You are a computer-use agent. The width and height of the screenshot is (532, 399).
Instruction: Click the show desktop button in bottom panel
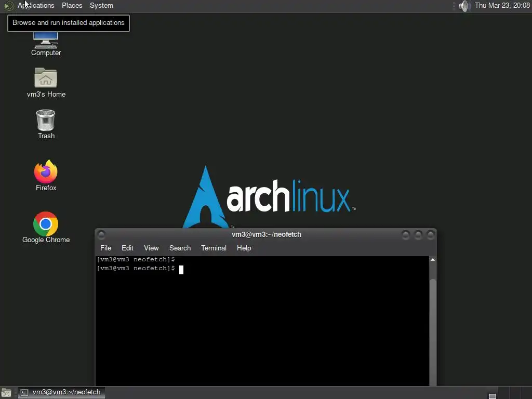tap(6, 393)
